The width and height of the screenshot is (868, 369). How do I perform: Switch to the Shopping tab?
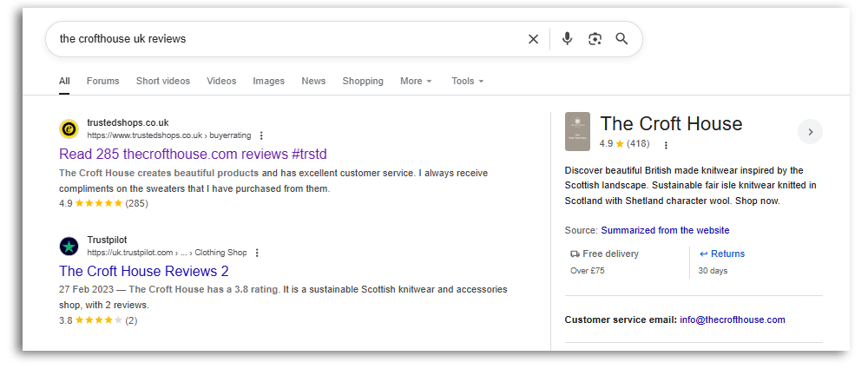coord(362,81)
